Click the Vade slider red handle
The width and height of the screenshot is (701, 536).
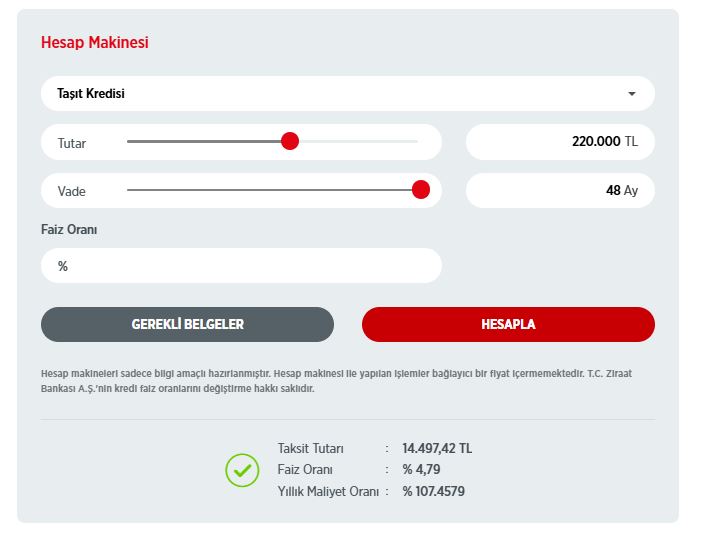coord(421,190)
